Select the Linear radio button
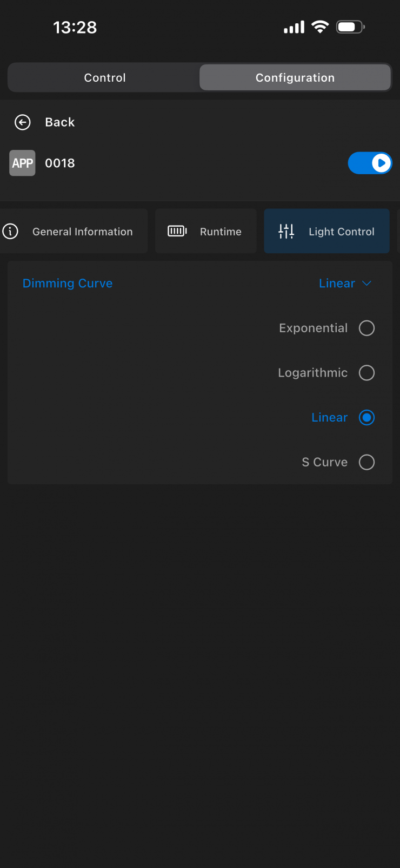 [366, 418]
